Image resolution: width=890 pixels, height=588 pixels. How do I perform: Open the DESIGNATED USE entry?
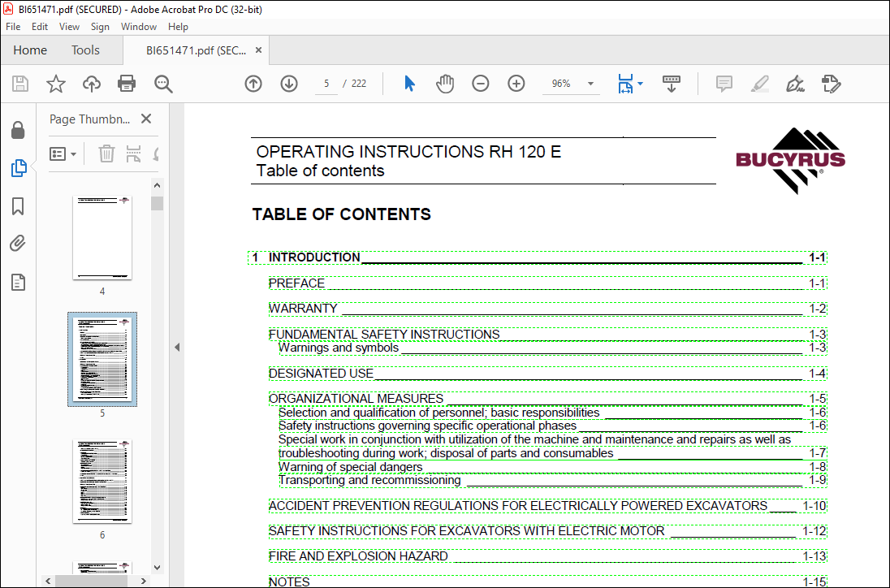[x=548, y=374]
